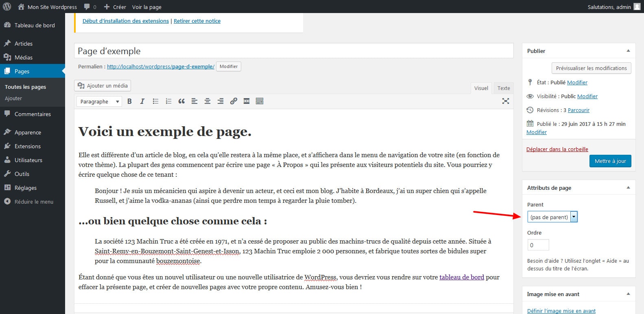
Task: Toggle the extra toolbar row
Action: (260, 101)
